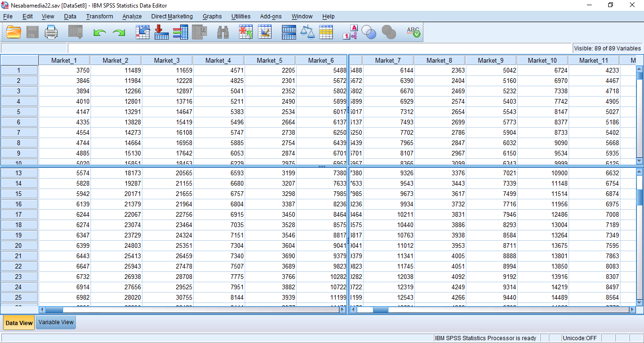Click the right arrow of the bottom-left horizontal scrollbar
Image resolution: width=644 pixels, height=343 pixels.
[x=343, y=310]
